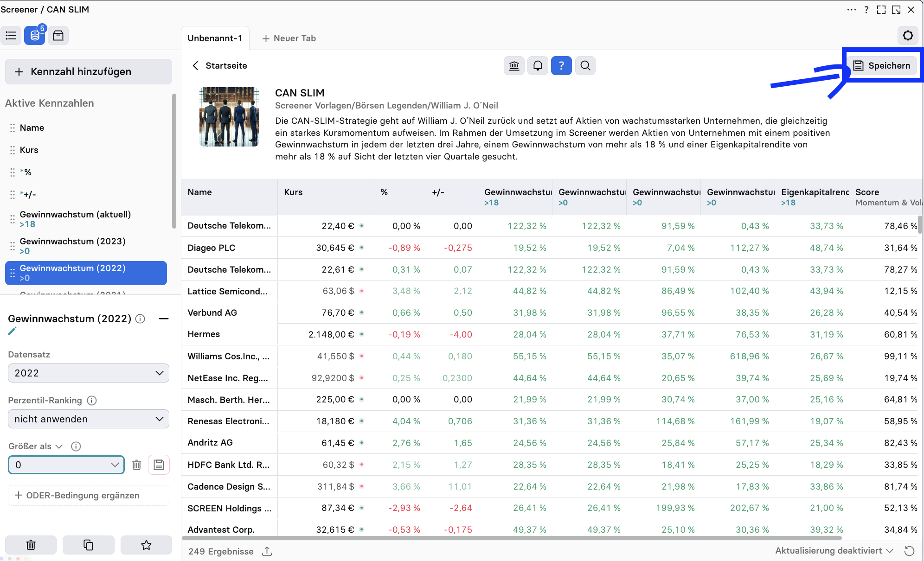Open the archive box icon in sidebar

click(x=58, y=36)
